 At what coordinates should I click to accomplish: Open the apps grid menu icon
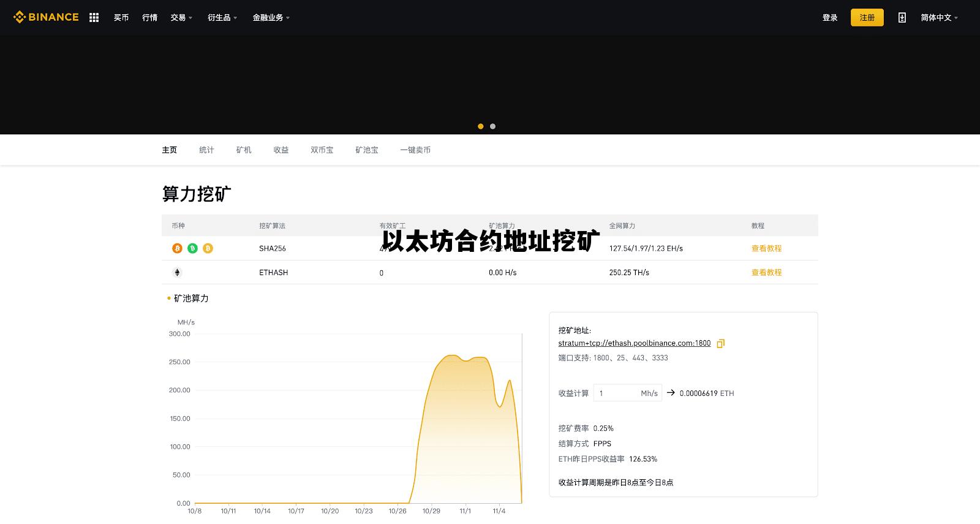point(94,17)
